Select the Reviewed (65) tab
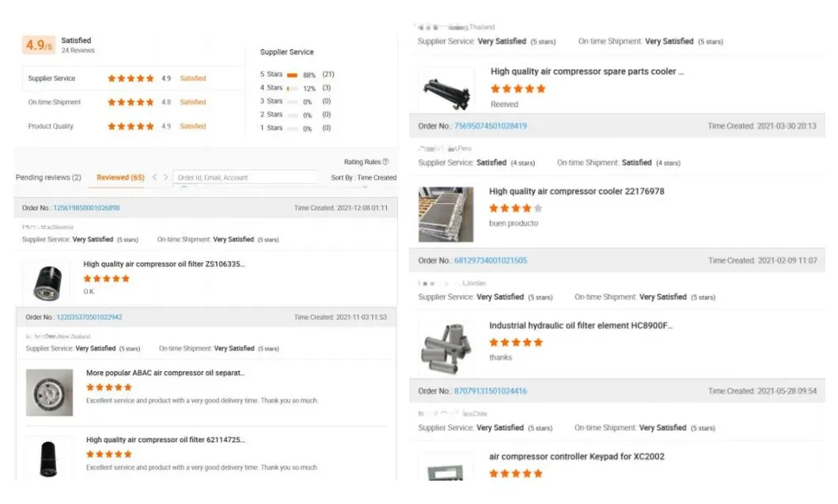The height and width of the screenshot is (504, 838). point(120,177)
